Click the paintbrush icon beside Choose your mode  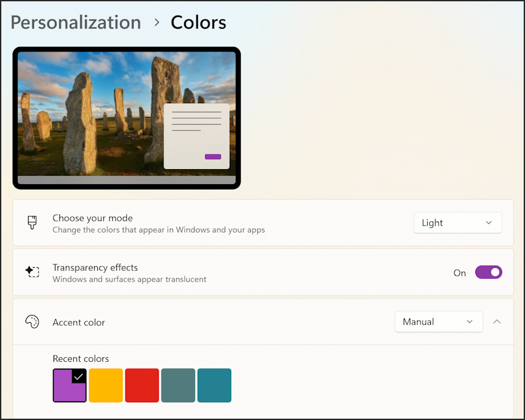(x=32, y=223)
